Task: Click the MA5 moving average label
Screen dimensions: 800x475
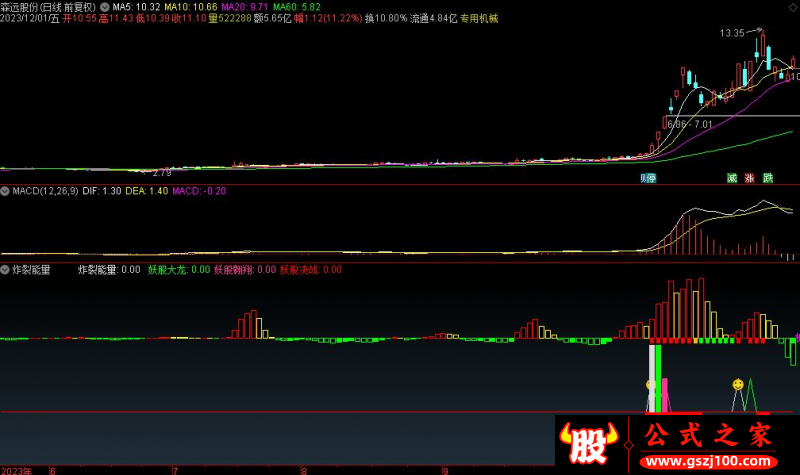Action: 137,6
